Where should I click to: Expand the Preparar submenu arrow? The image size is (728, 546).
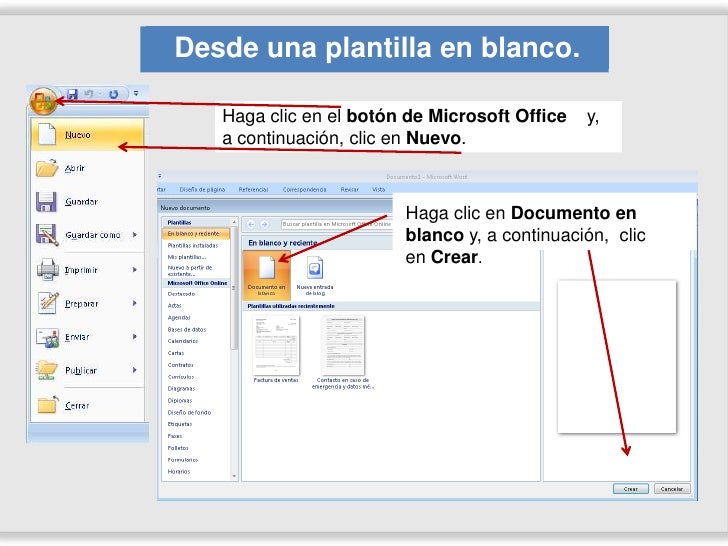click(135, 303)
